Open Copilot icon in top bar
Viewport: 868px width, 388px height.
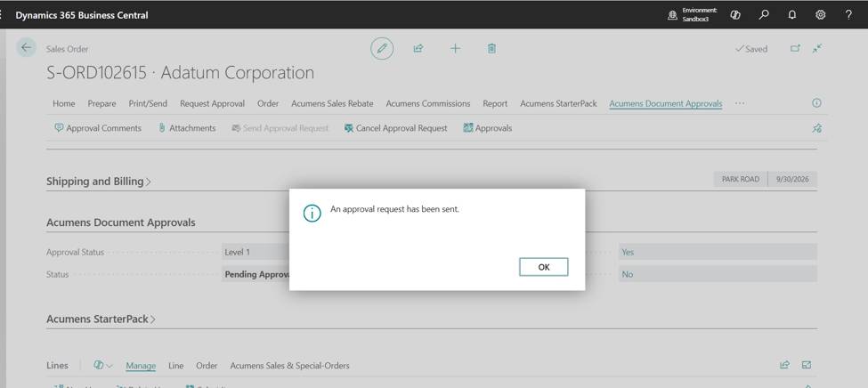tap(735, 15)
